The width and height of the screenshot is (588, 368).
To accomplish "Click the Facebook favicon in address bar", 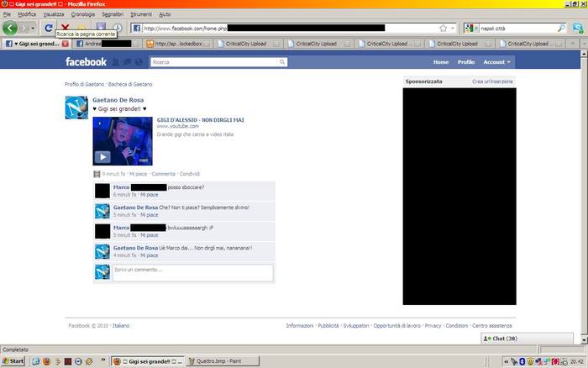I will tap(137, 28).
